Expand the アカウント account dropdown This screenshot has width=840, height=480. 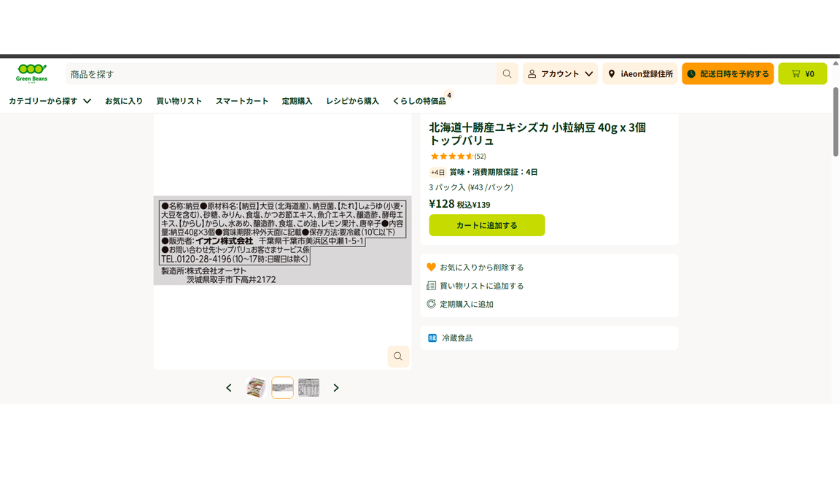coord(560,74)
